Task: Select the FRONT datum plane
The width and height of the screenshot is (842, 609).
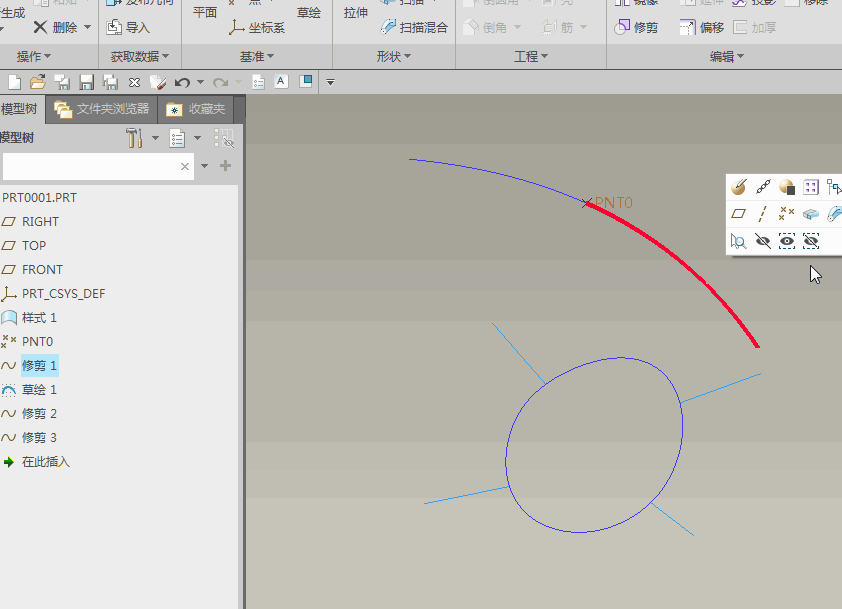Action: [x=42, y=270]
